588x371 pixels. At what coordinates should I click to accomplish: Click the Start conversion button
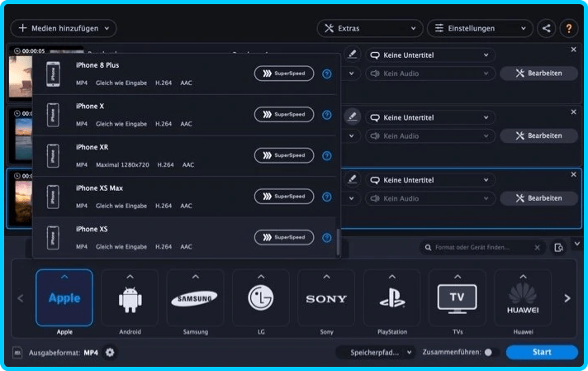point(542,352)
